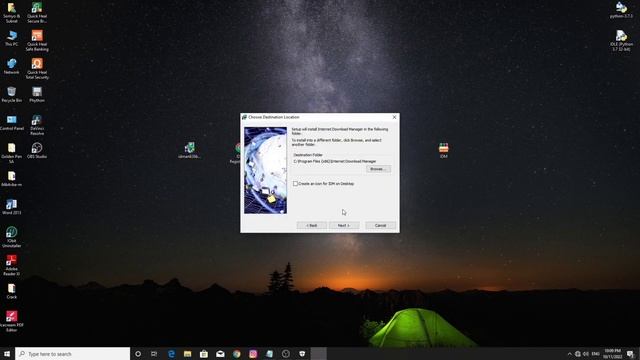Open Instagram from the taskbar
Image resolution: width=640 pixels, height=360 pixels.
pyautogui.click(x=253, y=353)
